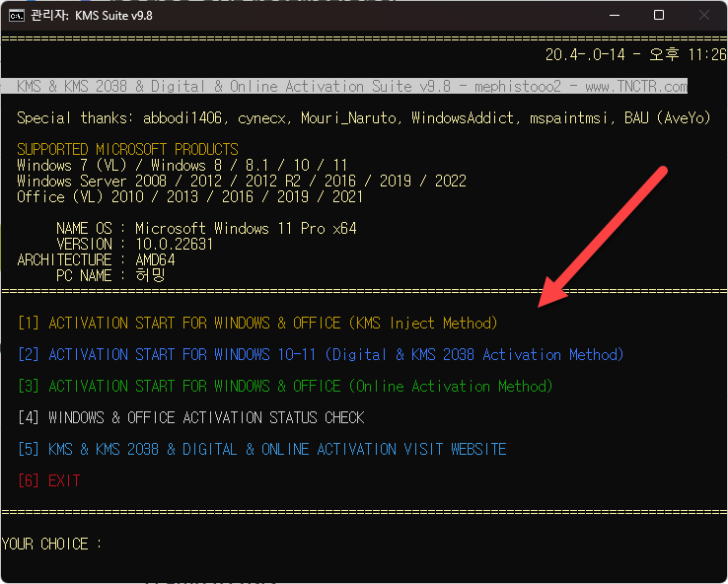This screenshot has height=584, width=728.
Task: Maximize the KMS Suite console window
Action: tap(658, 16)
